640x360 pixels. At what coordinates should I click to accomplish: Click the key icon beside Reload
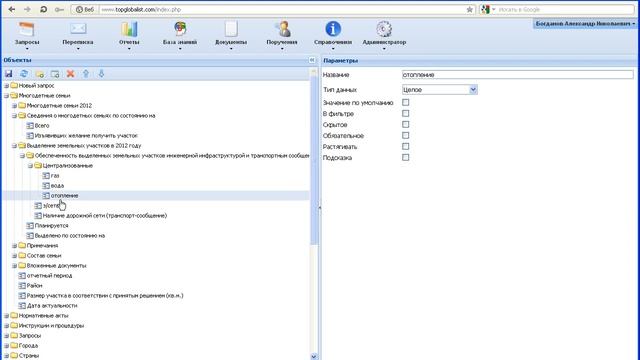(59, 9)
